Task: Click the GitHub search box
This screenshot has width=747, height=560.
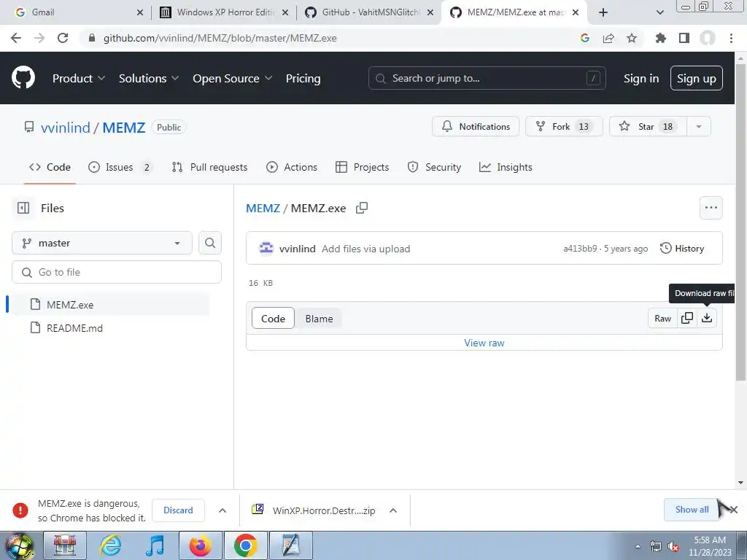Action: pos(487,78)
